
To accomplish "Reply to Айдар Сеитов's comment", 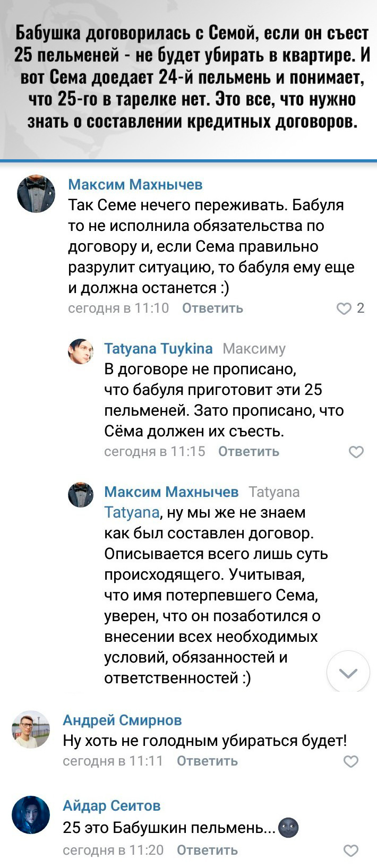I will (x=207, y=850).
